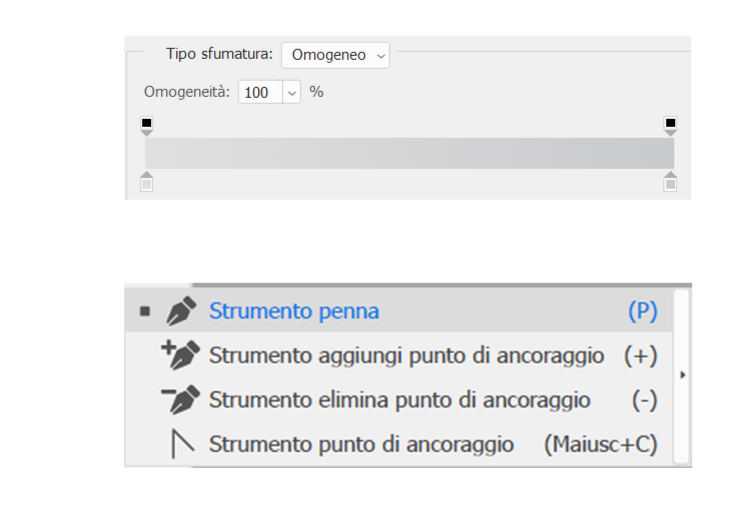Choose the Strumento penna menu entry text

click(294, 311)
